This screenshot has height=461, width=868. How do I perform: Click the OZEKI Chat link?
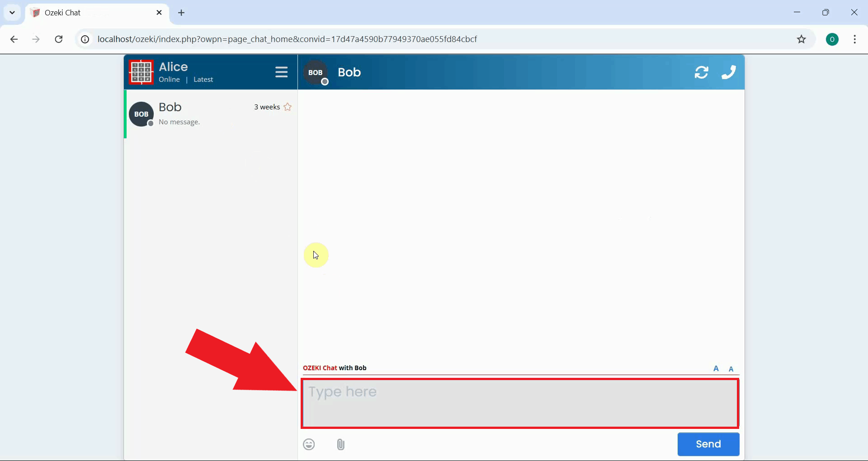point(320,368)
